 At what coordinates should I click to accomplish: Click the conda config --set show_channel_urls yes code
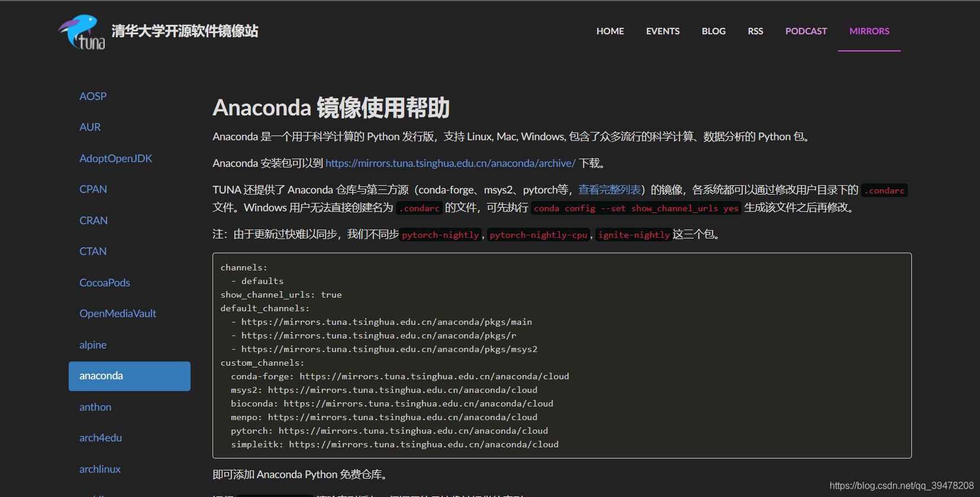(x=636, y=208)
